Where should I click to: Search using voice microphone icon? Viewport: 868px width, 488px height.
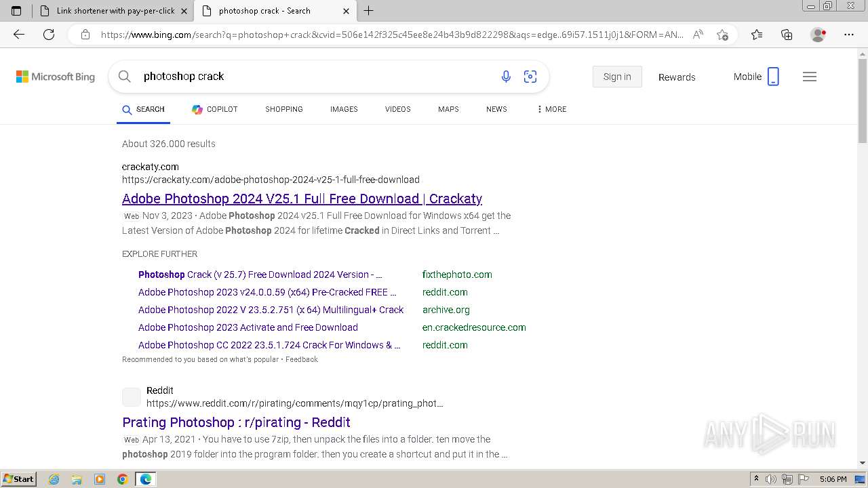click(506, 77)
